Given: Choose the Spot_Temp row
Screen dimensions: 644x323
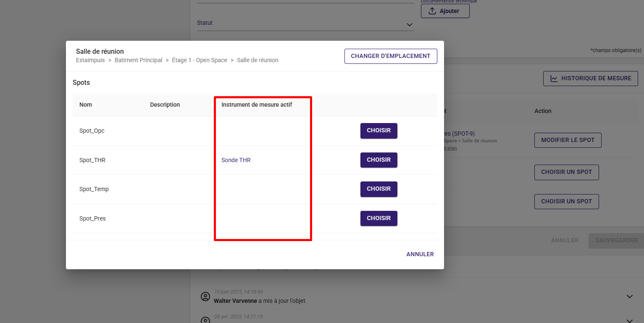Looking at the screenshot, I should (379, 189).
